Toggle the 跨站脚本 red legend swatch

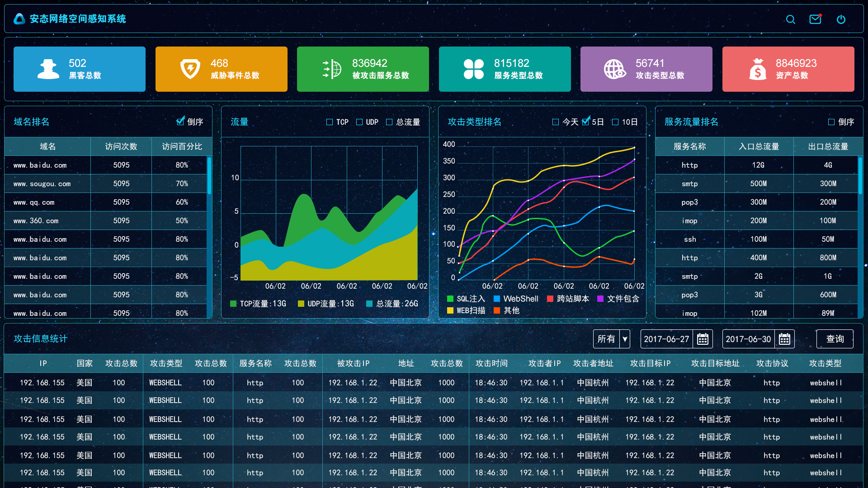(x=550, y=299)
